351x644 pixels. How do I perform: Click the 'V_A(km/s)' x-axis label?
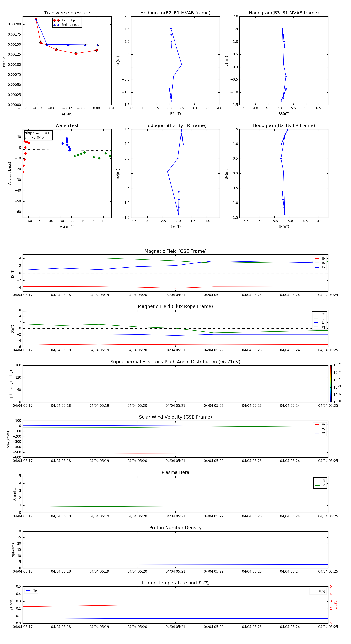(x=67, y=227)
